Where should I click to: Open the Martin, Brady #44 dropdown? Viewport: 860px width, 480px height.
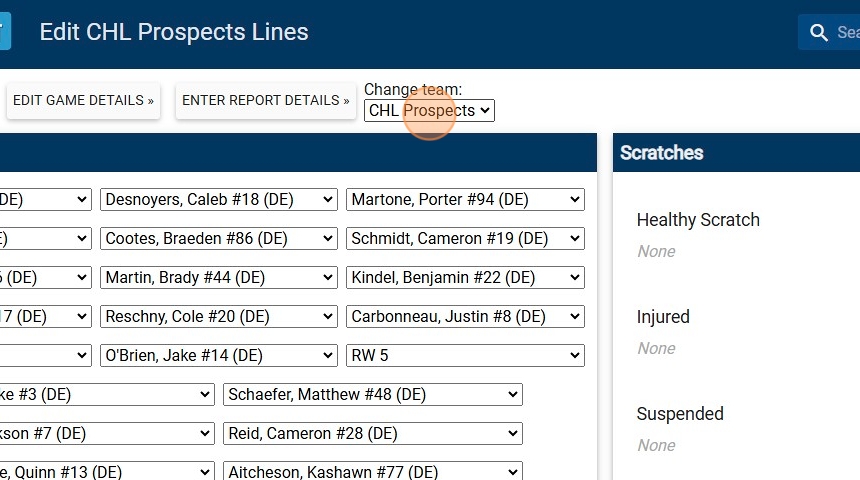[x=219, y=278]
